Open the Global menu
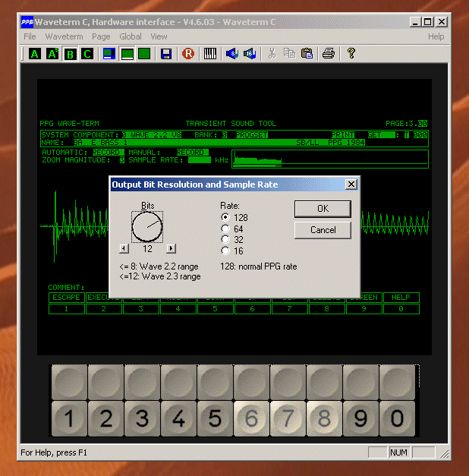The width and height of the screenshot is (469, 476). (131, 36)
